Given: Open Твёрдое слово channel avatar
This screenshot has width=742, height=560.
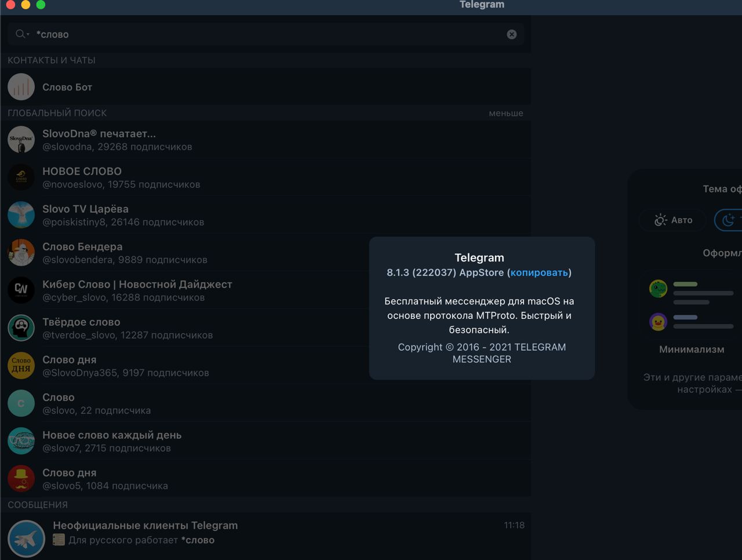Looking at the screenshot, I should (21, 328).
